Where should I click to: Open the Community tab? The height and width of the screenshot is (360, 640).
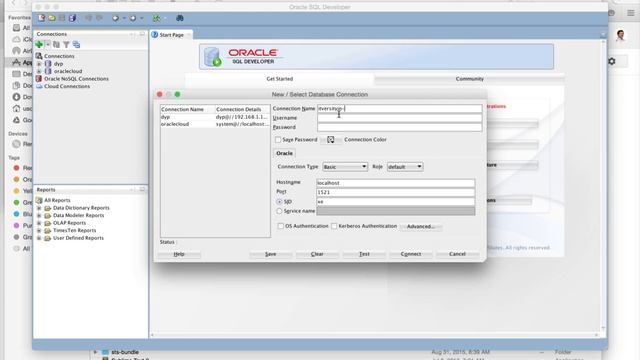(469, 79)
